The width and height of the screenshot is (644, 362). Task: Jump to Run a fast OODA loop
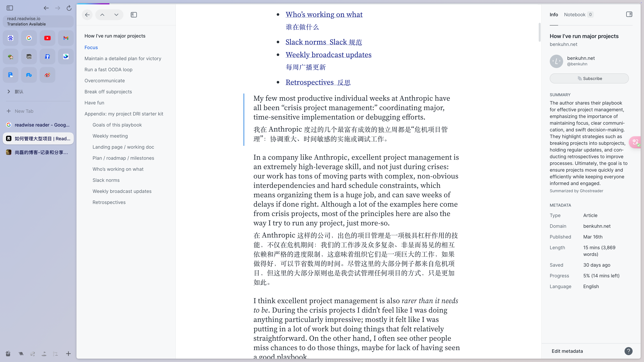[x=108, y=69]
